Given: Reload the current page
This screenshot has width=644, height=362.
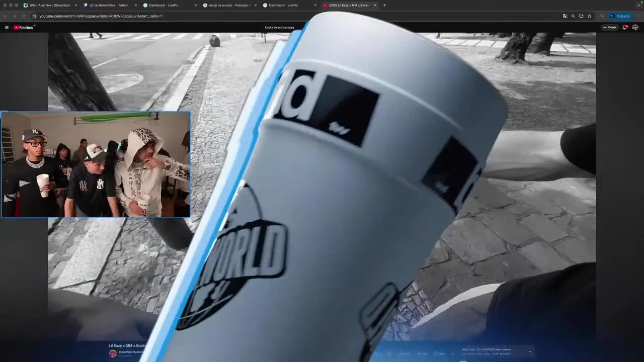Looking at the screenshot, I should pos(23,16).
